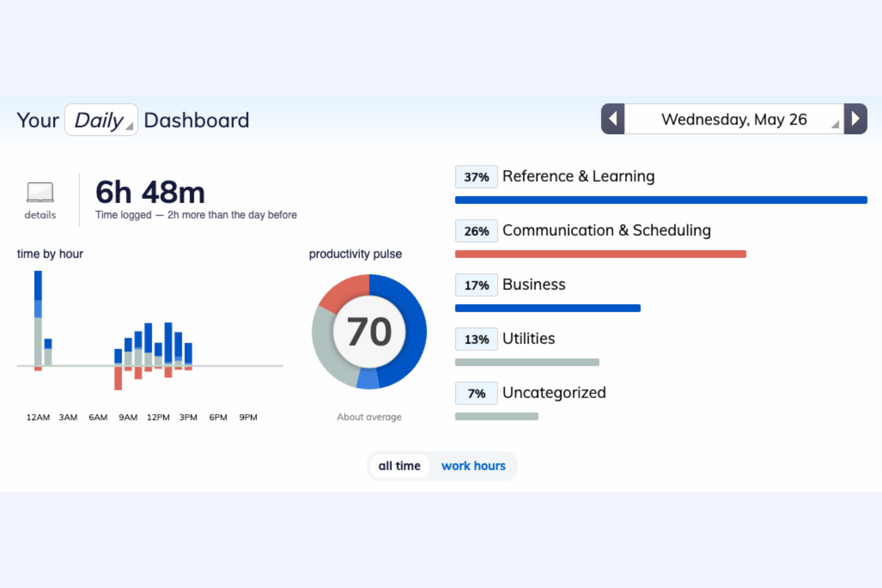
Task: Click the previous day arrow
Action: click(613, 119)
